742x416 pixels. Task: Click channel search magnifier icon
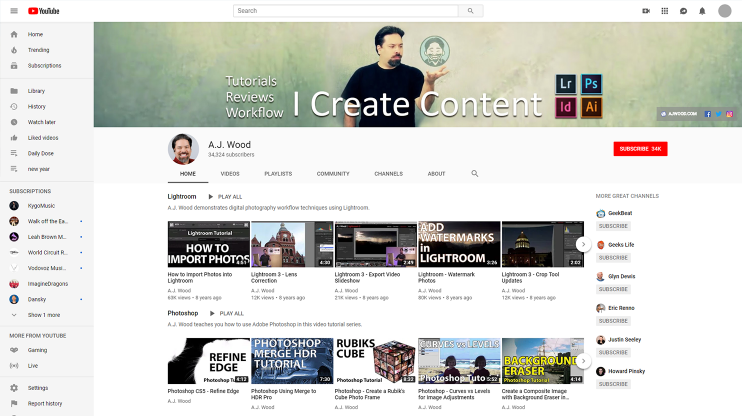coord(475,174)
